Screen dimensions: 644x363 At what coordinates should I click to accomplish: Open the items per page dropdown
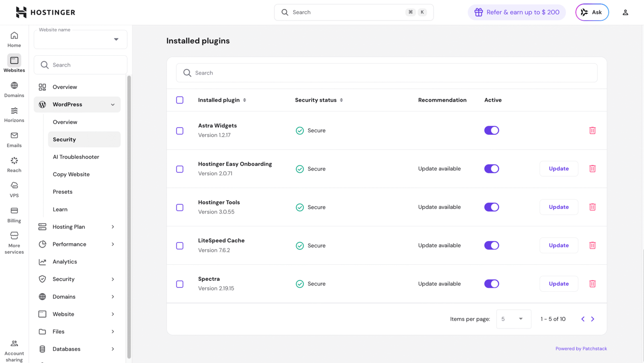(513, 319)
